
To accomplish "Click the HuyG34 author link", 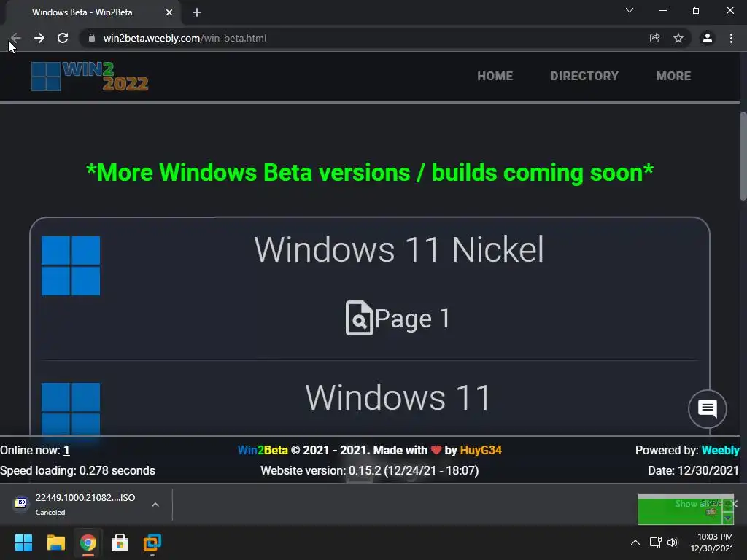I will point(481,450).
